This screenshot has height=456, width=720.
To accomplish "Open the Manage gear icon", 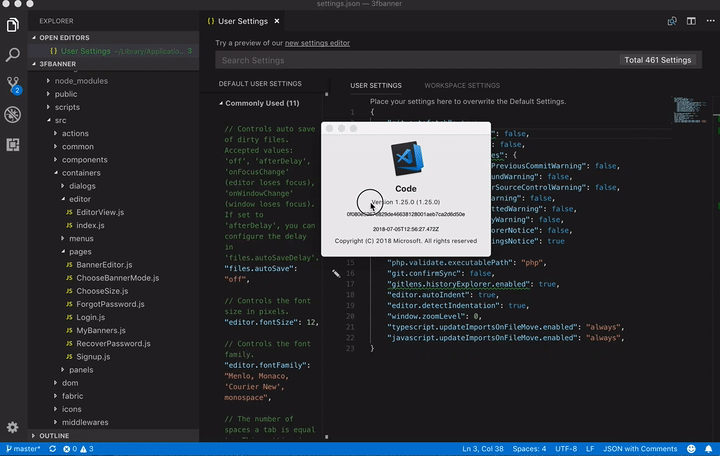I will click(12, 428).
